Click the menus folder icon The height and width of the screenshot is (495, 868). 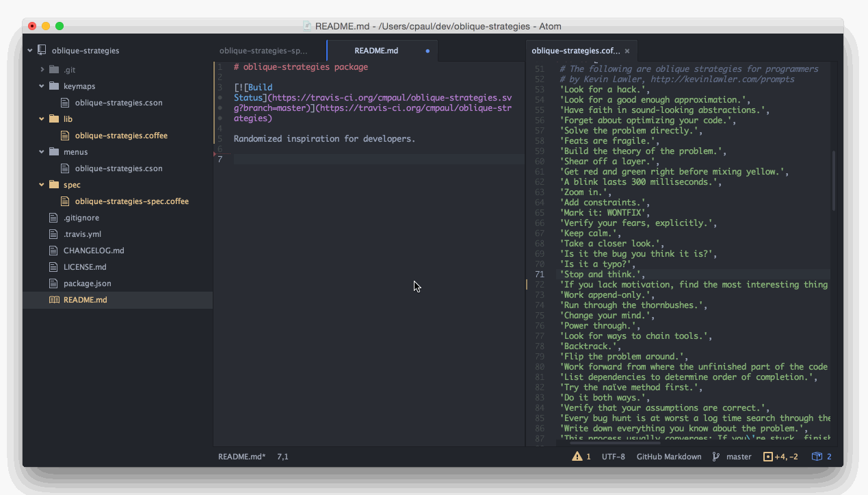coord(53,152)
